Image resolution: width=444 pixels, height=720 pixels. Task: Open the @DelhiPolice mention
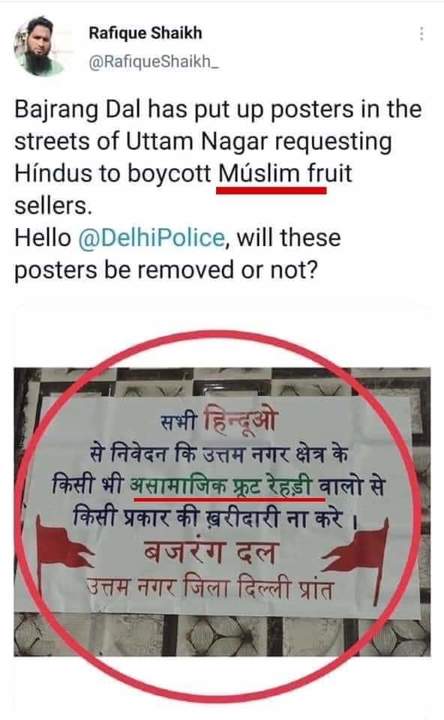tap(152, 238)
